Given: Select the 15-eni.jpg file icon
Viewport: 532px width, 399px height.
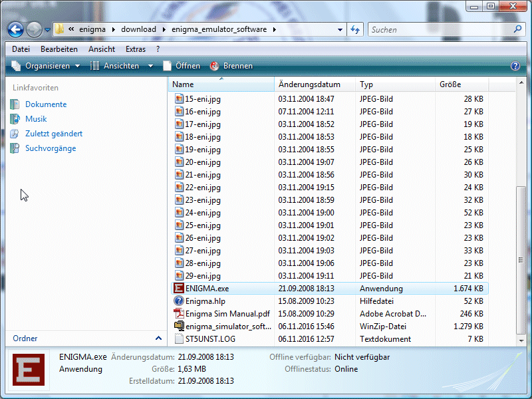Looking at the screenshot, I should (179, 98).
